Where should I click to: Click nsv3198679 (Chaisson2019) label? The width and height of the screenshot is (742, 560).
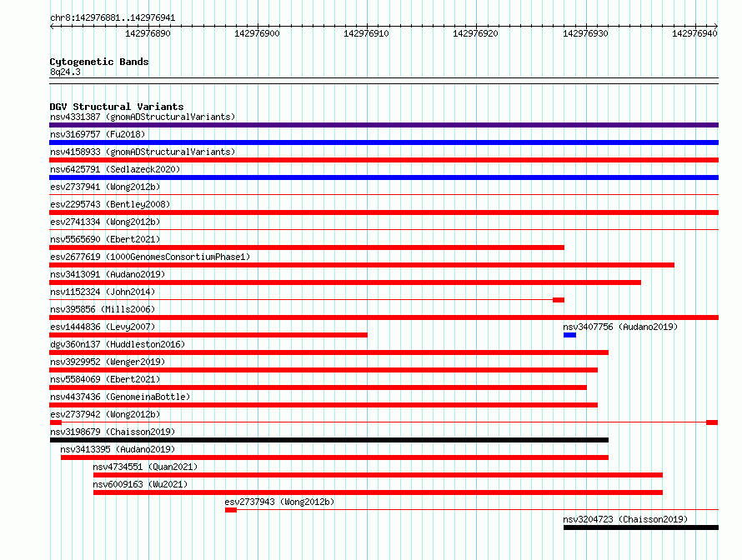[x=113, y=432]
